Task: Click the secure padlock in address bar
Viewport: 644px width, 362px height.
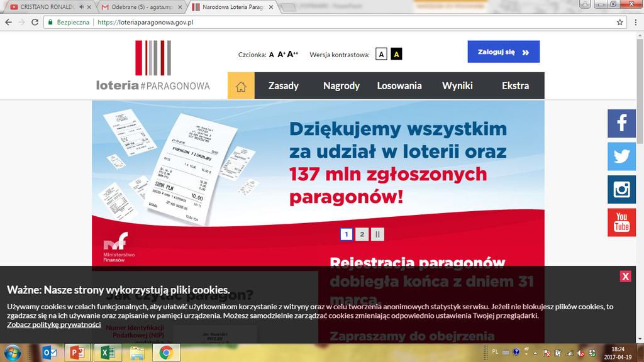Action: click(50, 22)
